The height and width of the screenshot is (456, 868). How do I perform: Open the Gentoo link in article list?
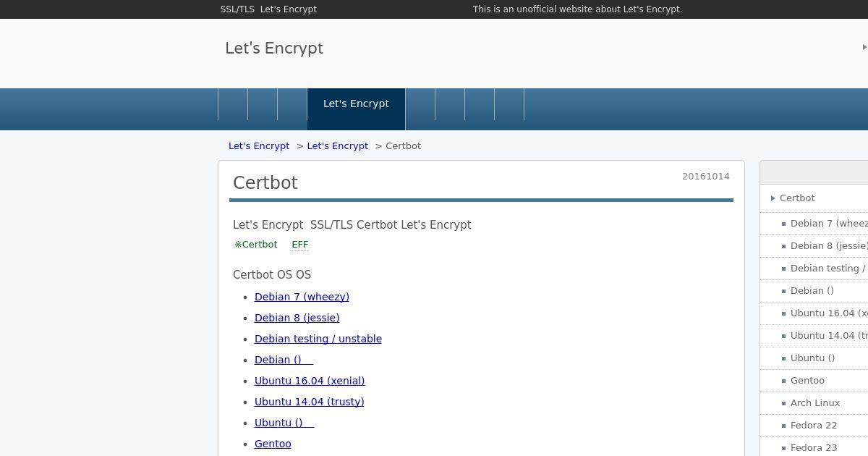[x=273, y=444]
